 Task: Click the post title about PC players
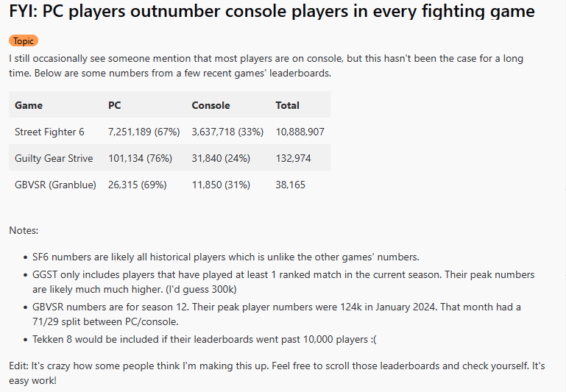point(272,11)
